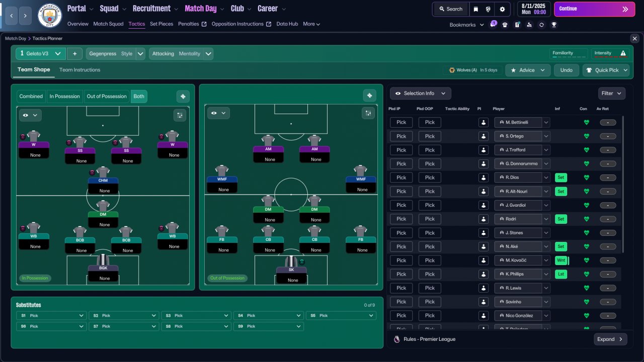This screenshot has height=362, width=644.
Task: Select the CHM position slot on the pitch
Action: tap(103, 180)
